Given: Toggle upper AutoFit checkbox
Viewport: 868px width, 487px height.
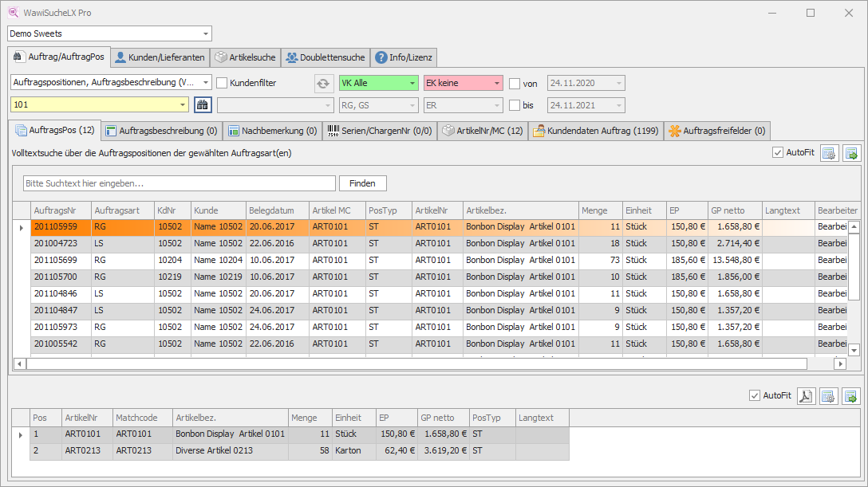Looking at the screenshot, I should pyautogui.click(x=778, y=153).
